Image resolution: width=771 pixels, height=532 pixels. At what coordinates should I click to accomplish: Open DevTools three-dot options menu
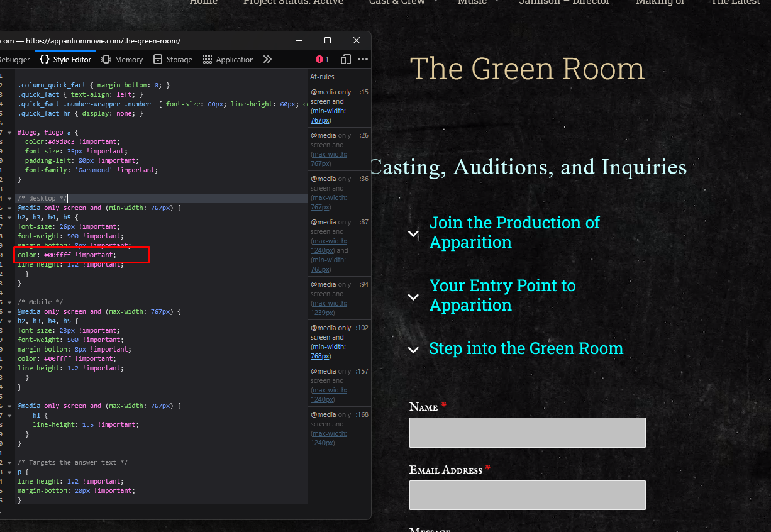tap(363, 59)
